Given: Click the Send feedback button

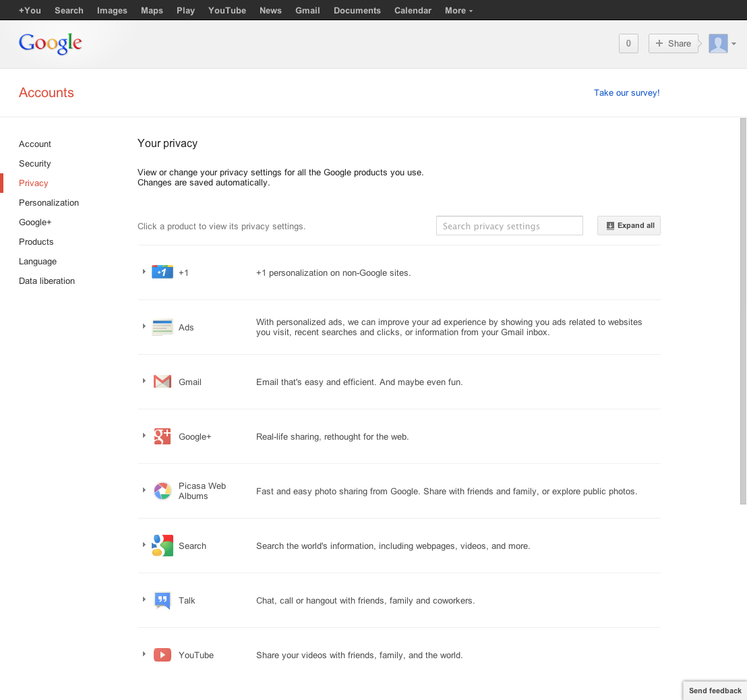Looking at the screenshot, I should coord(715,691).
